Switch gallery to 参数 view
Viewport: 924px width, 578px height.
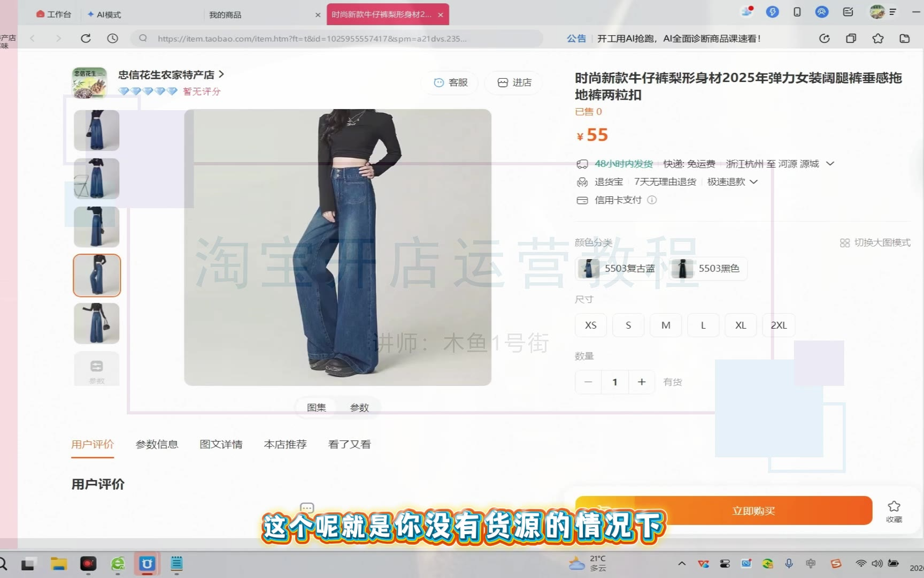(x=359, y=408)
